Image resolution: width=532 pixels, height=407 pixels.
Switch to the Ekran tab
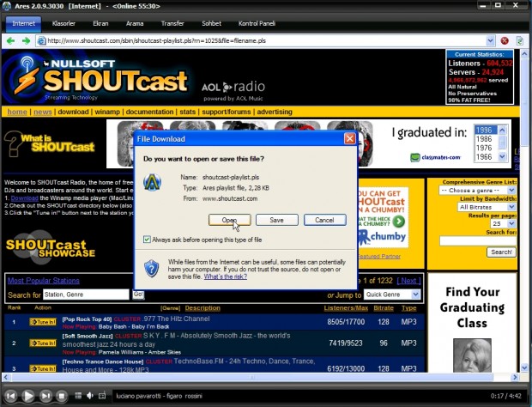100,23
